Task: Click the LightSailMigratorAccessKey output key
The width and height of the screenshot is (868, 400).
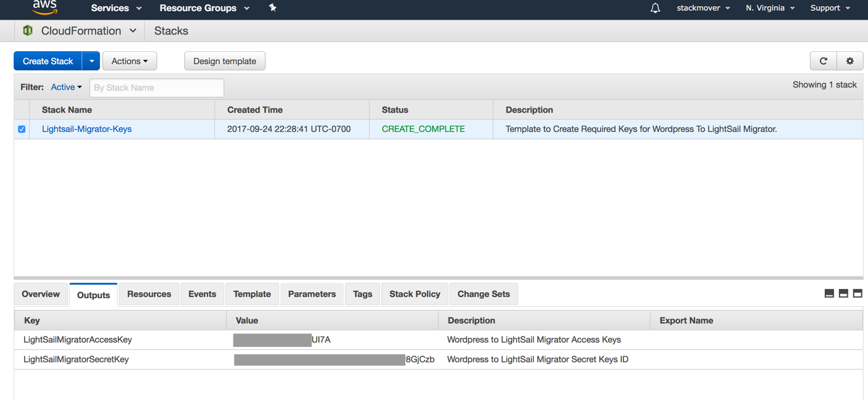Action: (x=78, y=340)
